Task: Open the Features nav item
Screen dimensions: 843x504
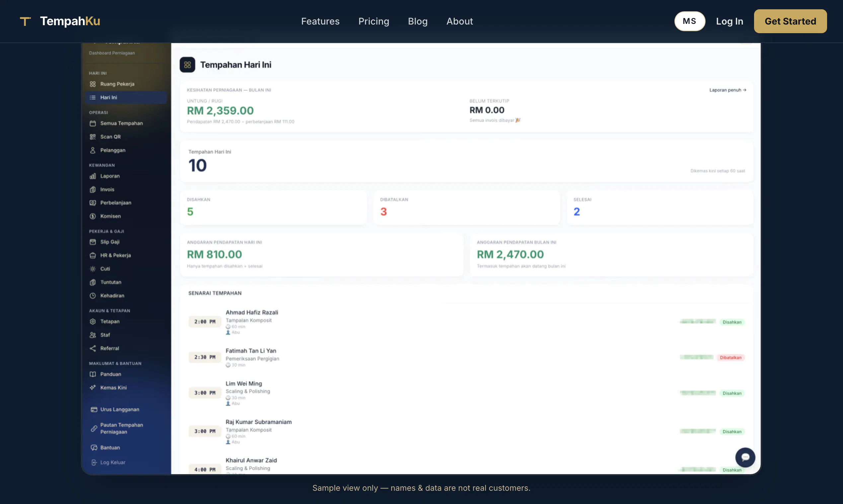Action: pos(320,21)
